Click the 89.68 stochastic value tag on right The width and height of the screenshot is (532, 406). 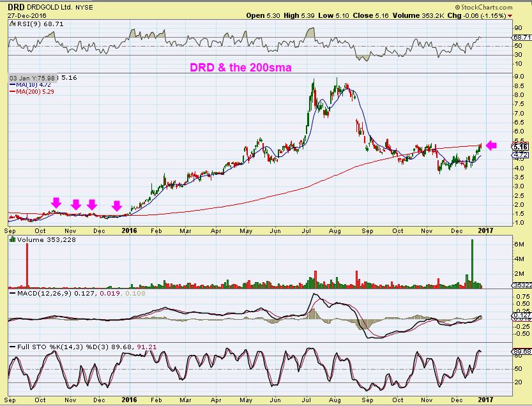pos(522,352)
